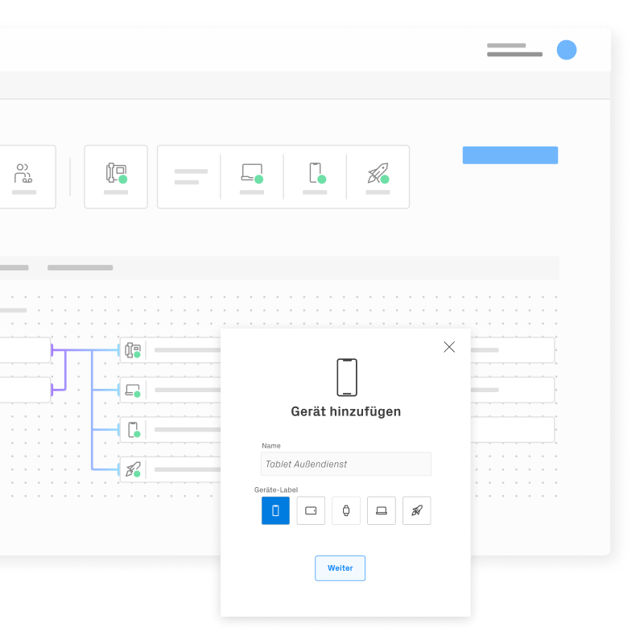Click the Name input field
Viewport: 644px width, 644px height.
(x=346, y=464)
